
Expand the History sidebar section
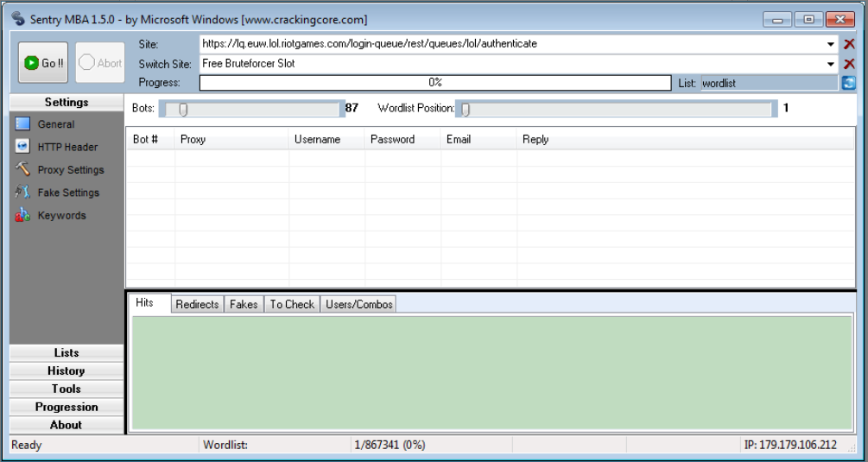[67, 370]
